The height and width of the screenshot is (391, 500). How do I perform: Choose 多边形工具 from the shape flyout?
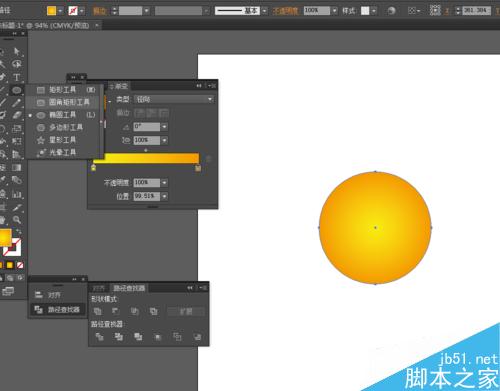point(63,127)
